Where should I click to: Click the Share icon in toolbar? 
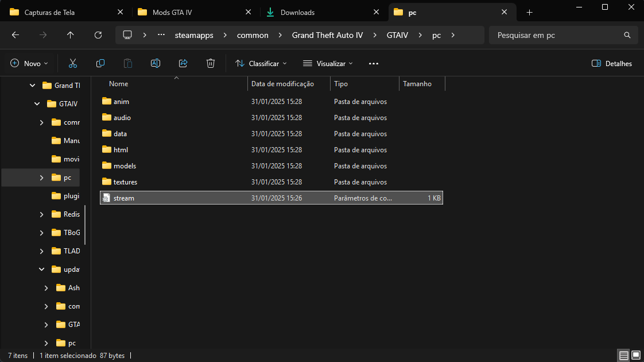tap(183, 63)
